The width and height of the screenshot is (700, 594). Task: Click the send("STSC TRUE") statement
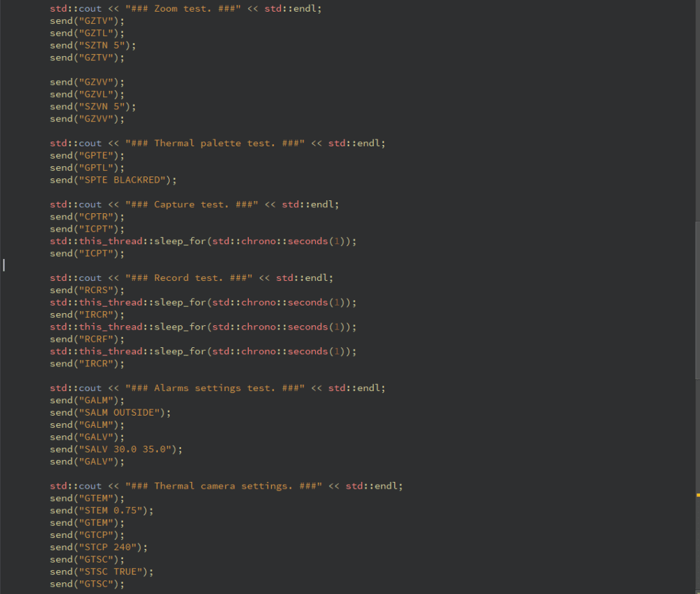click(102, 571)
